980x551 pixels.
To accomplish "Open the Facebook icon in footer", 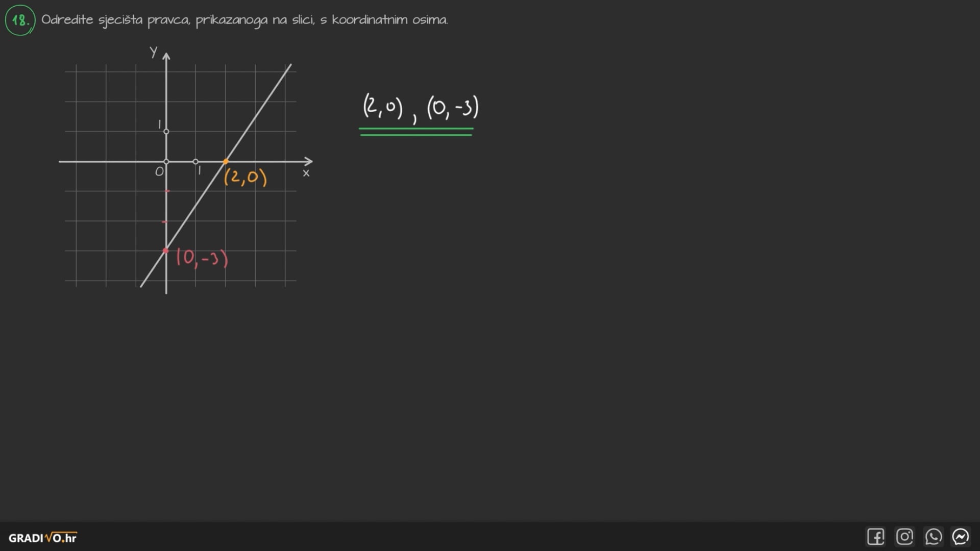I will pyautogui.click(x=875, y=537).
